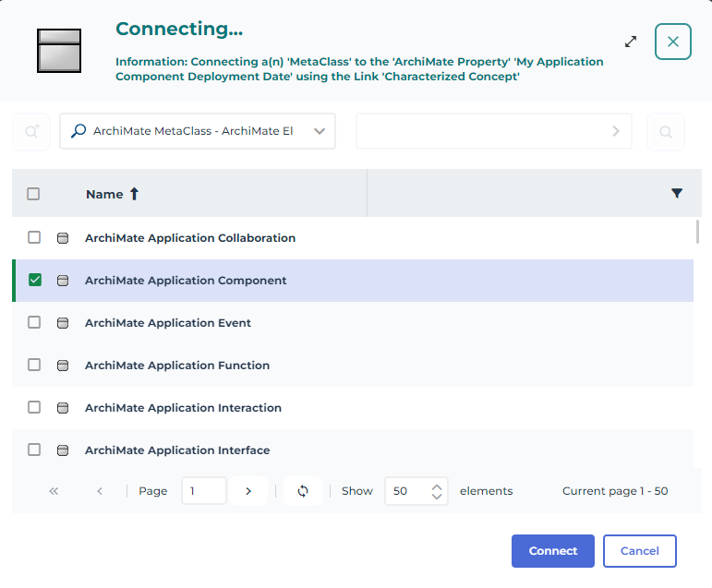Open the ArchiMate MetaClass query dropdown

[x=320, y=131]
